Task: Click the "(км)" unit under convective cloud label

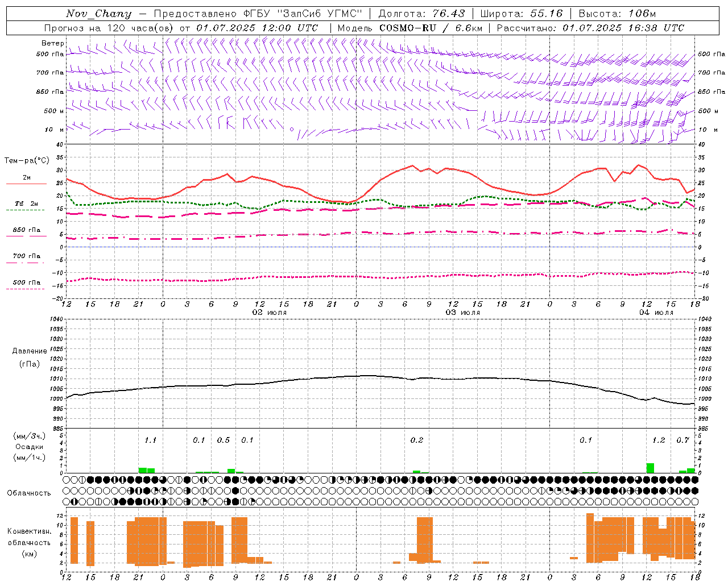Action: pyautogui.click(x=29, y=554)
